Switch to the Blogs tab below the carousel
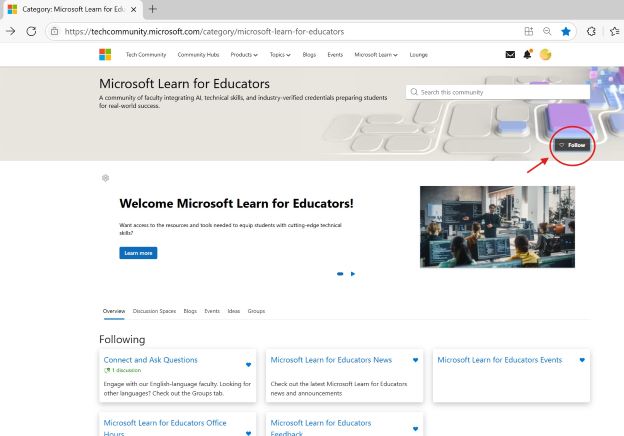The height and width of the screenshot is (436, 624). (190, 311)
